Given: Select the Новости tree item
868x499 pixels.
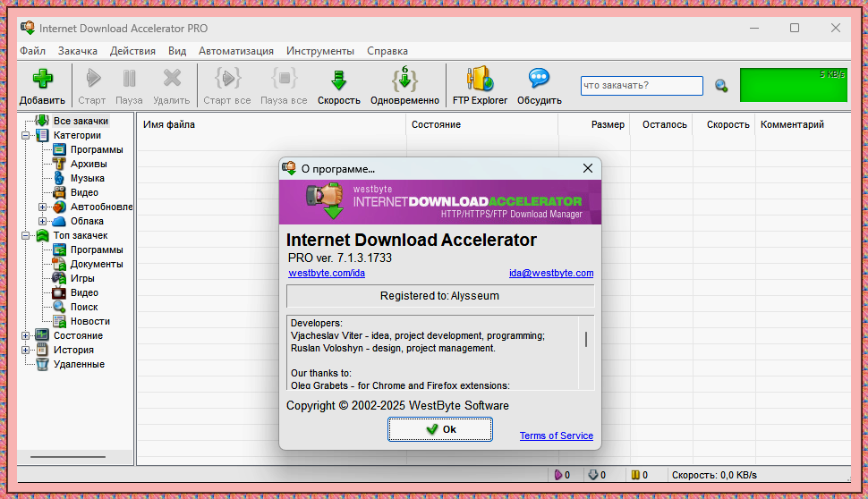Looking at the screenshot, I should coord(89,321).
